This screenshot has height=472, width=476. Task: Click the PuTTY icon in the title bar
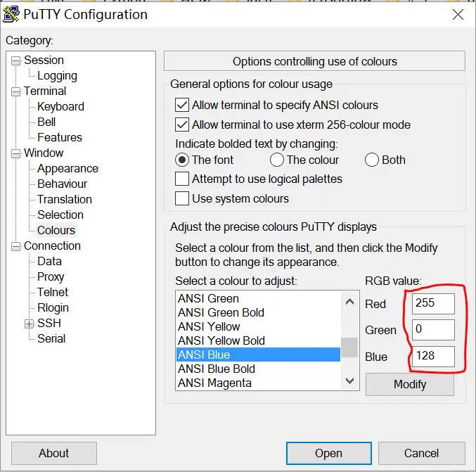[x=11, y=14]
